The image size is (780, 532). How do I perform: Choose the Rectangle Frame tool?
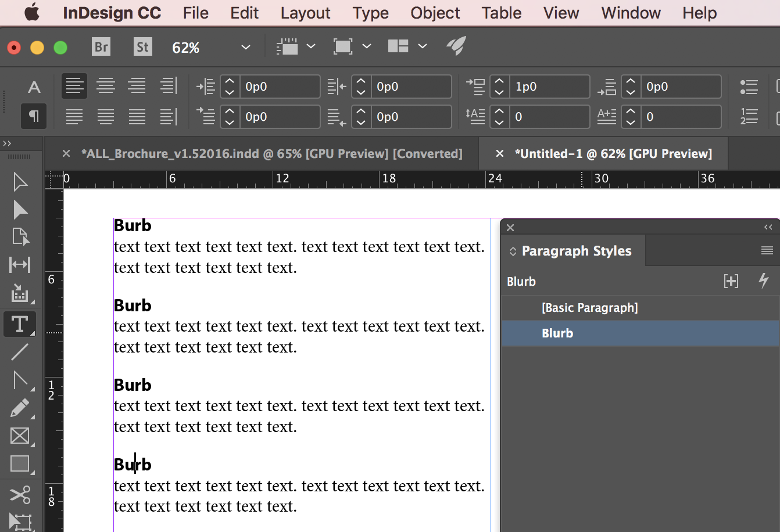click(20, 436)
